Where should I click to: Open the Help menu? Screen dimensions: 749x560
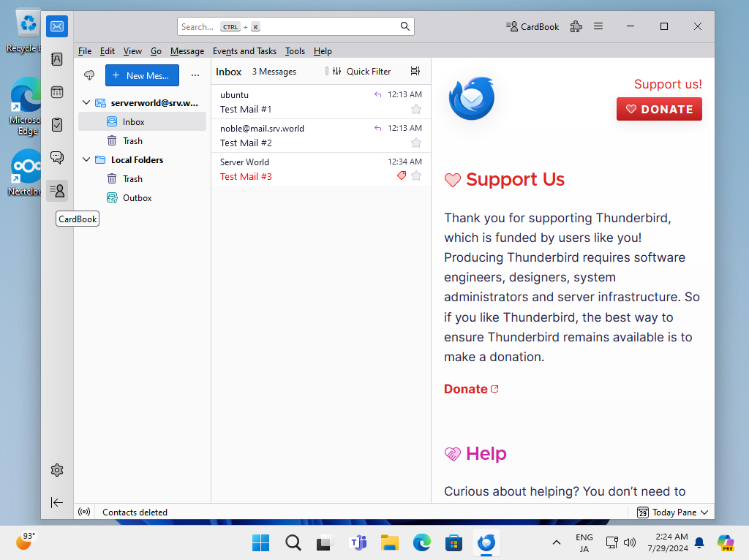tap(323, 51)
